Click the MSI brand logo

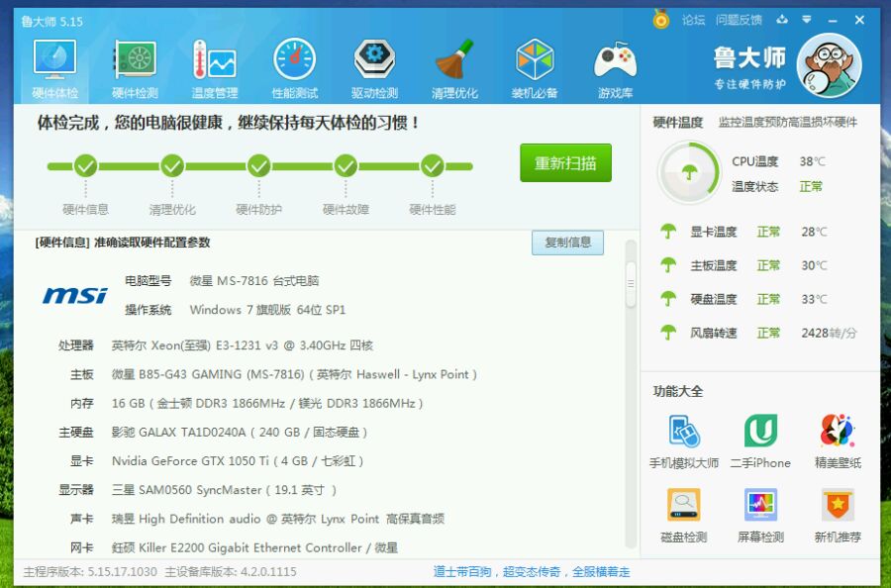[75, 295]
